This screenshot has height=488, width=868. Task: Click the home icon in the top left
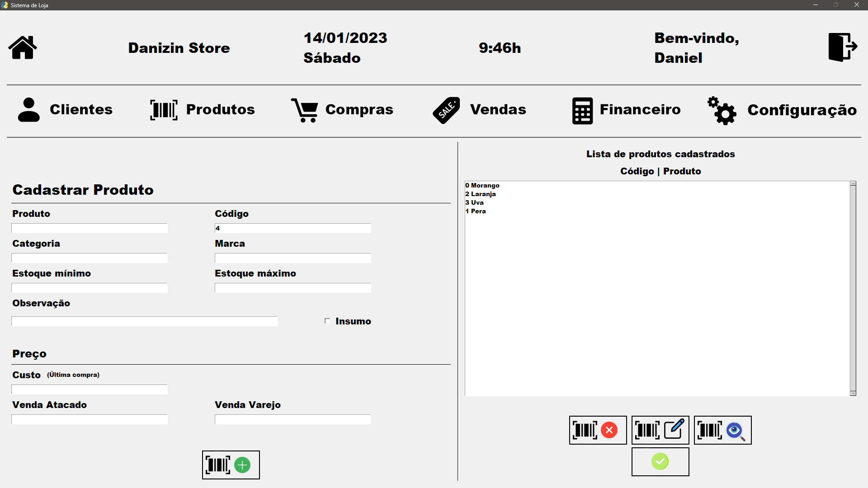pyautogui.click(x=22, y=47)
